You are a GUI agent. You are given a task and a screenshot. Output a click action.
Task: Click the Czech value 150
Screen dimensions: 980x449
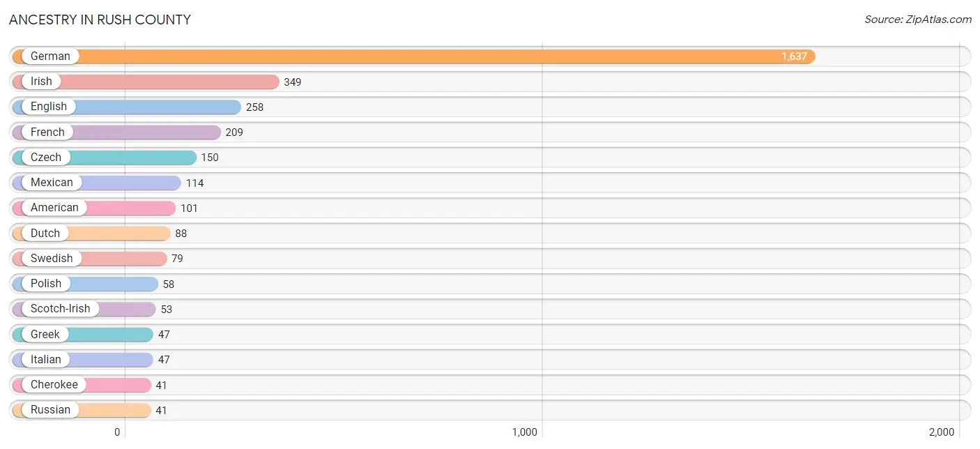coord(210,158)
